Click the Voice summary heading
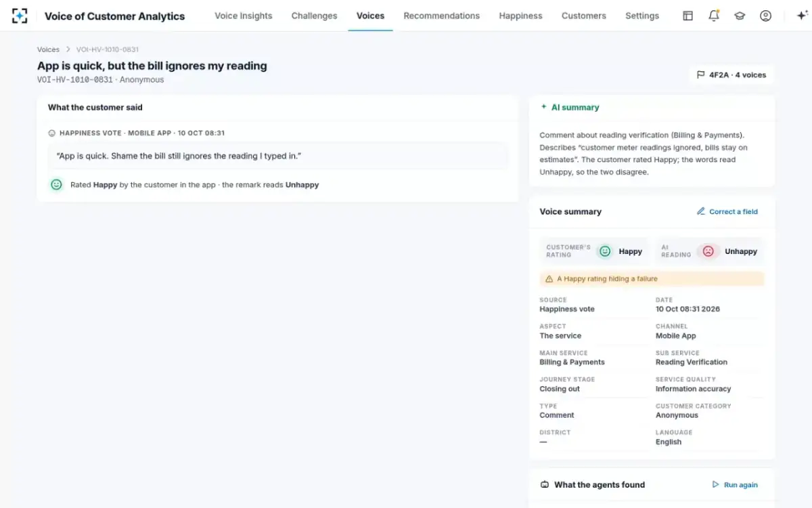This screenshot has height=508, width=812. (570, 211)
